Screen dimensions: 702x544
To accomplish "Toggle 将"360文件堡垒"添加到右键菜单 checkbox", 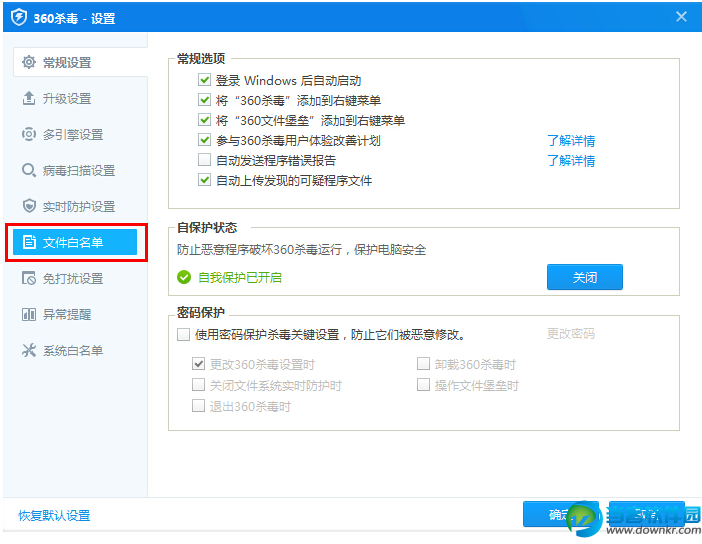I will point(204,120).
